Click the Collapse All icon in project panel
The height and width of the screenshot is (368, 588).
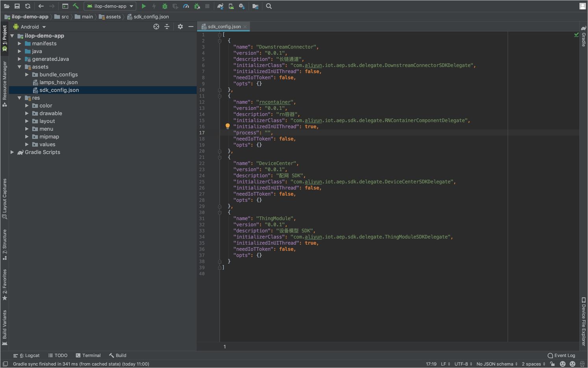(167, 27)
